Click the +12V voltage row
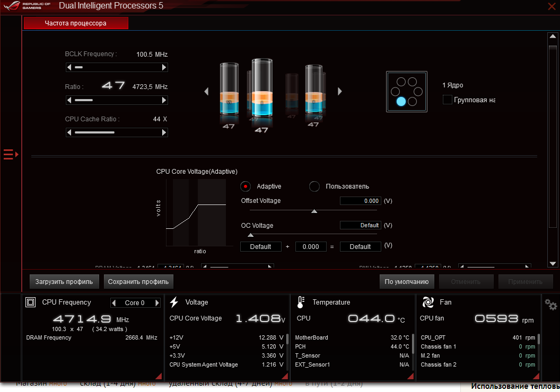 (x=226, y=337)
